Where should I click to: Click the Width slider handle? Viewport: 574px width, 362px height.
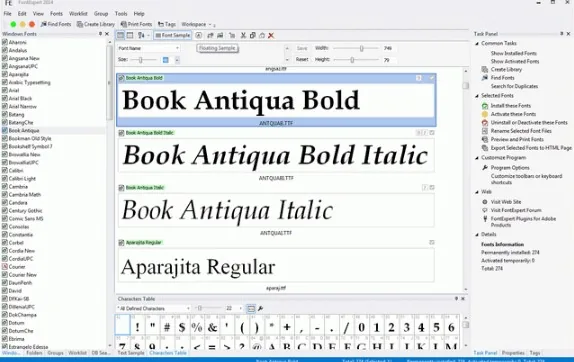click(x=362, y=48)
